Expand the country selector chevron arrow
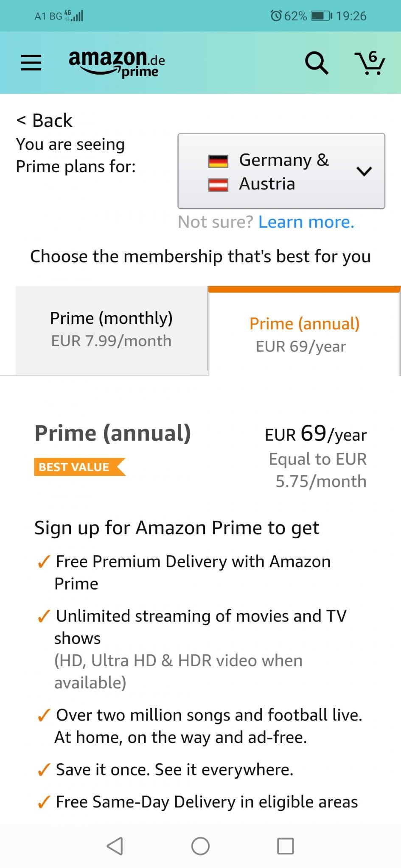The width and height of the screenshot is (401, 868). coord(364,171)
